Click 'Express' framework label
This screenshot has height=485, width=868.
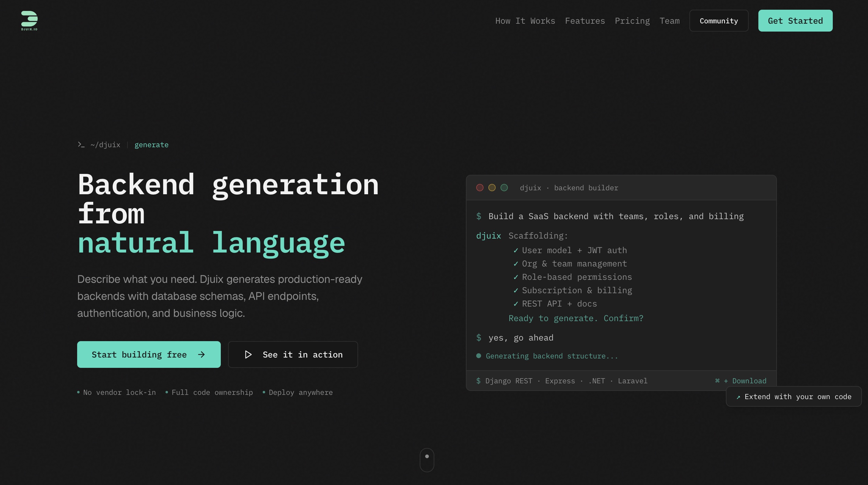[560, 381]
